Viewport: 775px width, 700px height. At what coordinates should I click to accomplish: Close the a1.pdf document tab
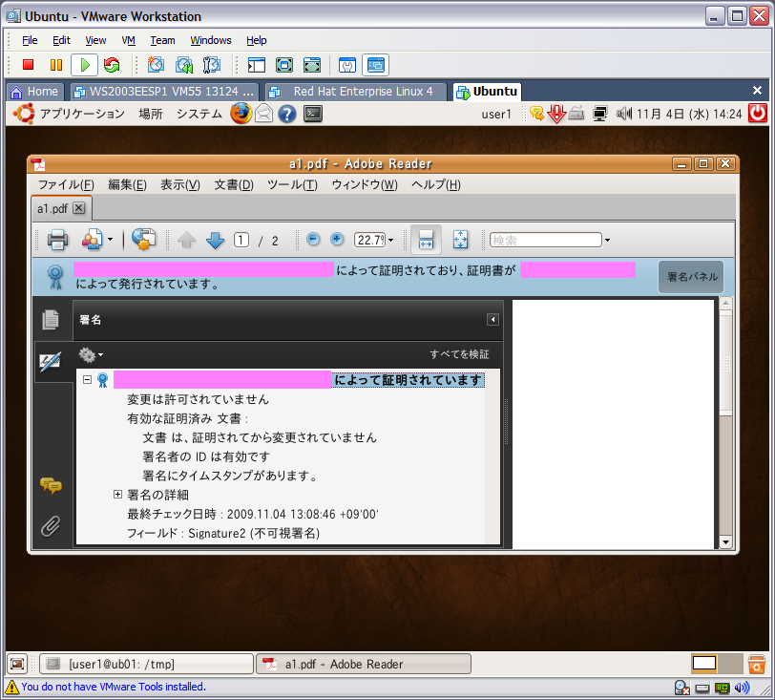(79, 208)
